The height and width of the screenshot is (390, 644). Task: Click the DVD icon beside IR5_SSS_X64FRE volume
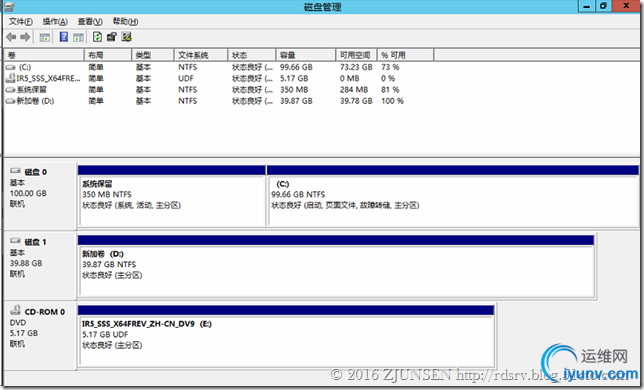coord(10,78)
